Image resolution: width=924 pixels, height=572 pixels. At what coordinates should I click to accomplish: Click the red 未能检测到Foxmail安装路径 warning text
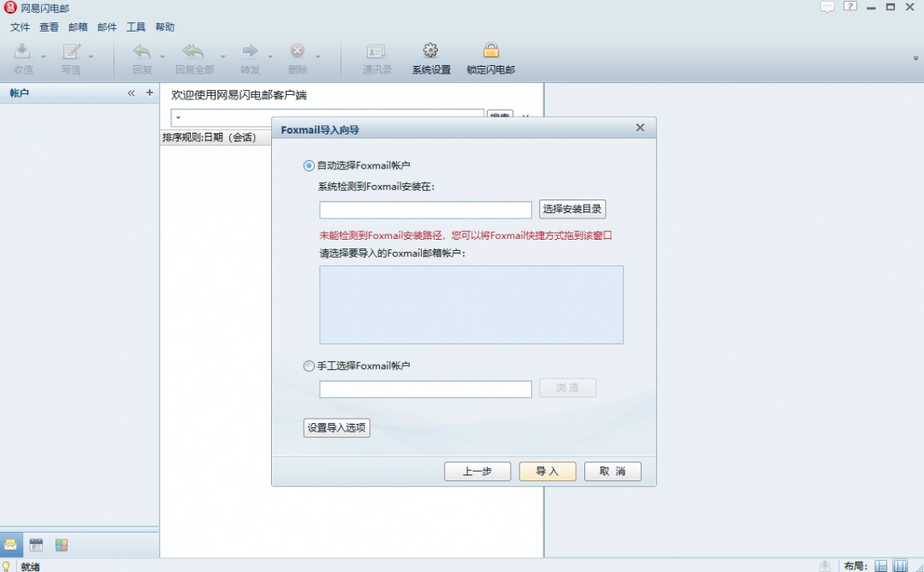[x=465, y=235]
